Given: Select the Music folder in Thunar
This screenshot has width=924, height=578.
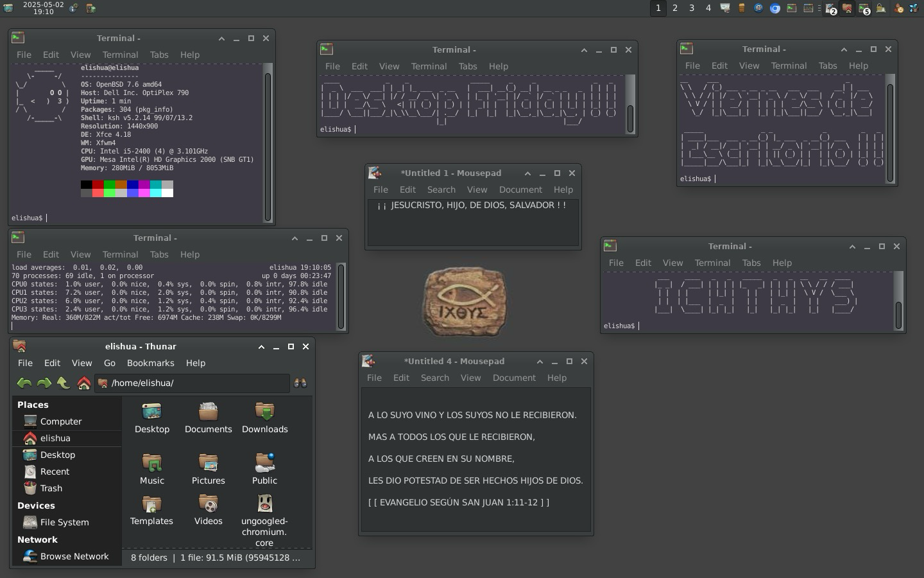Looking at the screenshot, I should 152,469.
